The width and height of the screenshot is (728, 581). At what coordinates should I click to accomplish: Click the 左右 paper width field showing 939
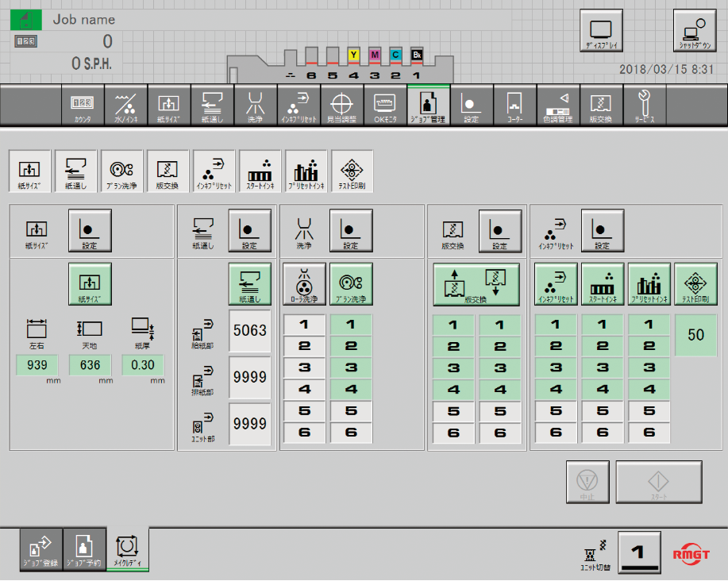[37, 365]
